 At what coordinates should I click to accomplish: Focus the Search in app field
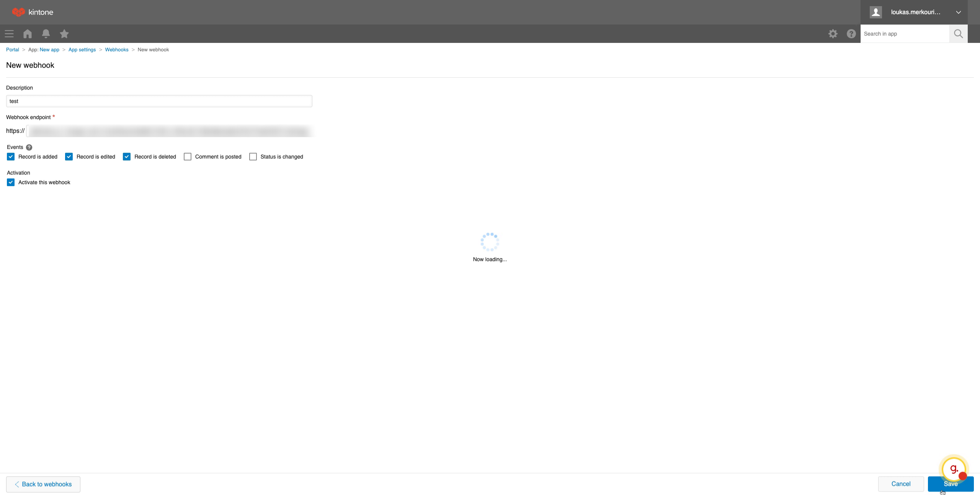[905, 34]
